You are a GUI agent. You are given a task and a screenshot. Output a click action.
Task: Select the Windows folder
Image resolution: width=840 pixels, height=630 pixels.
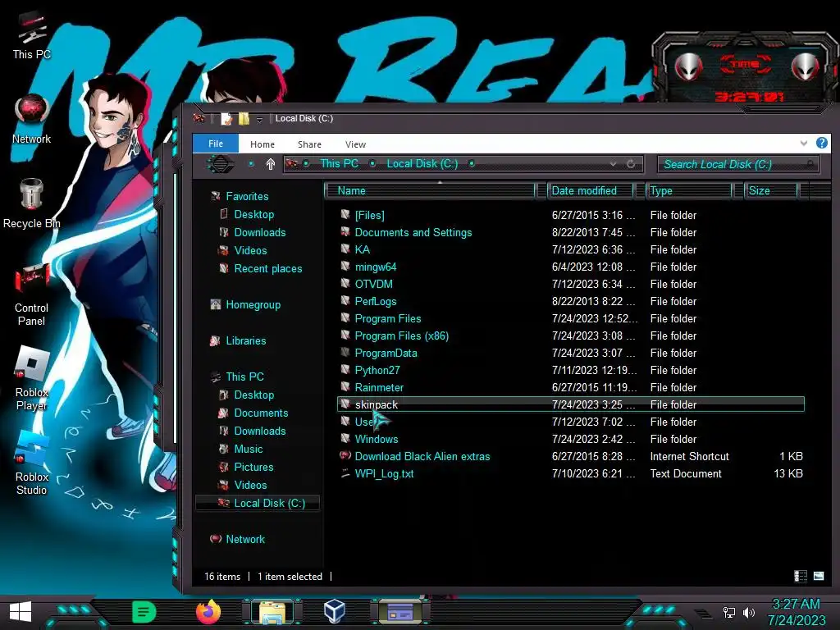click(x=376, y=440)
